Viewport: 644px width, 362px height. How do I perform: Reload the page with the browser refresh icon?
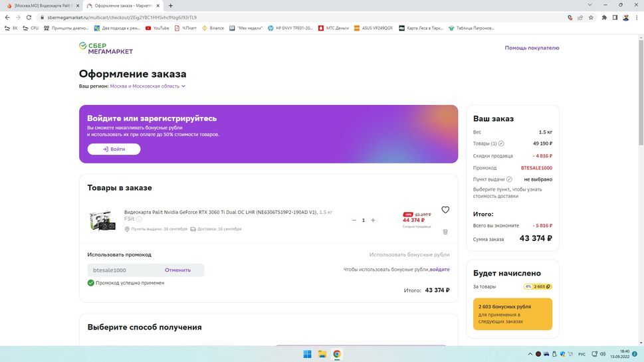[29, 17]
